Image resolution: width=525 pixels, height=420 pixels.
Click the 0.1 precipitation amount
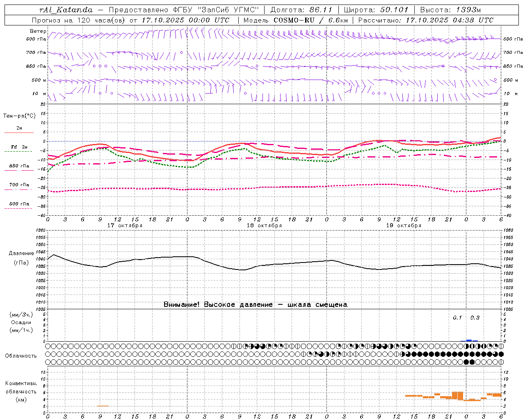coord(457,318)
